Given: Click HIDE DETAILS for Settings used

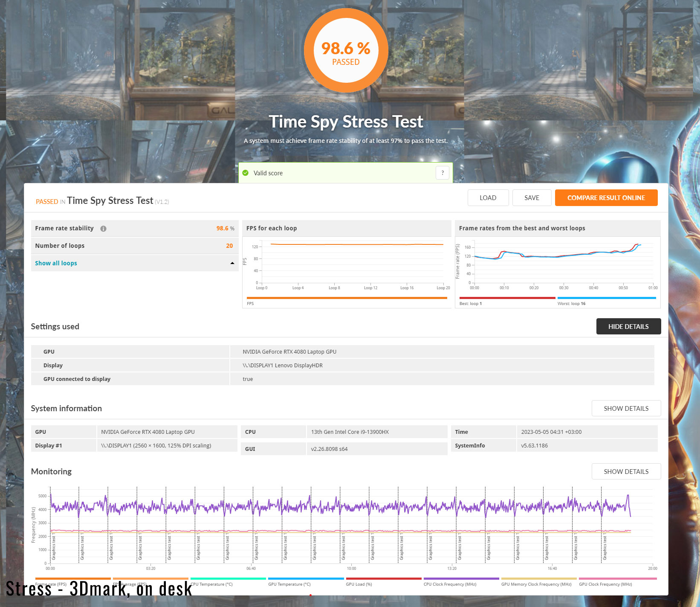Looking at the screenshot, I should pyautogui.click(x=628, y=326).
